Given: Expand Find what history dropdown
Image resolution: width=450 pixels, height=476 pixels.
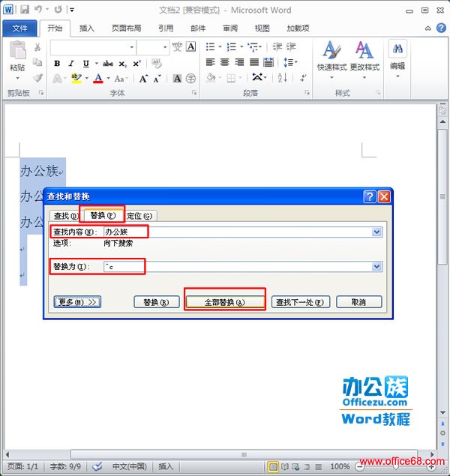Looking at the screenshot, I should 376,232.
